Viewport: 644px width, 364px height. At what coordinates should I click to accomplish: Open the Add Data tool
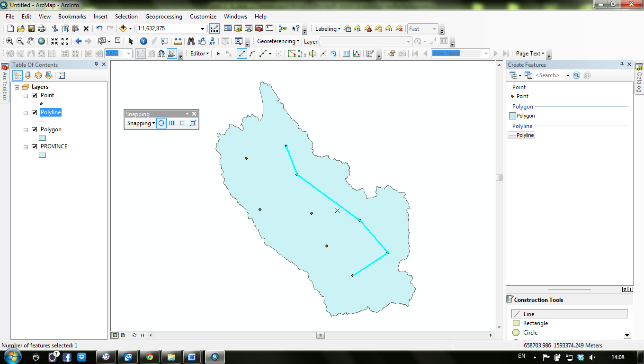tap(123, 28)
